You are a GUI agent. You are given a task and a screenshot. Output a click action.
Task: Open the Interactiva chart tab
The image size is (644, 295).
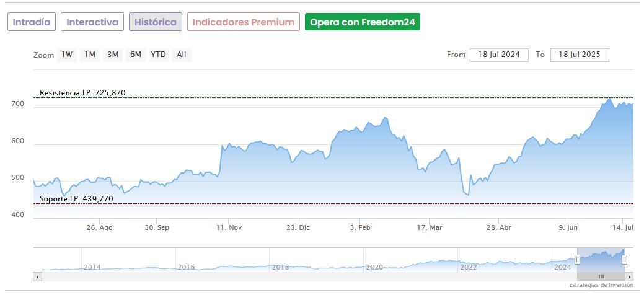92,22
